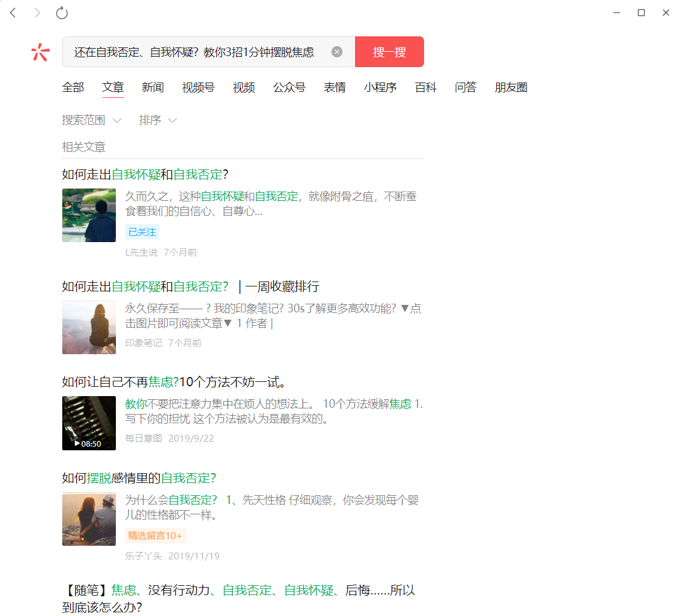The height and width of the screenshot is (616, 678).
Task: Switch to the 全部 tab
Action: pos(73,87)
